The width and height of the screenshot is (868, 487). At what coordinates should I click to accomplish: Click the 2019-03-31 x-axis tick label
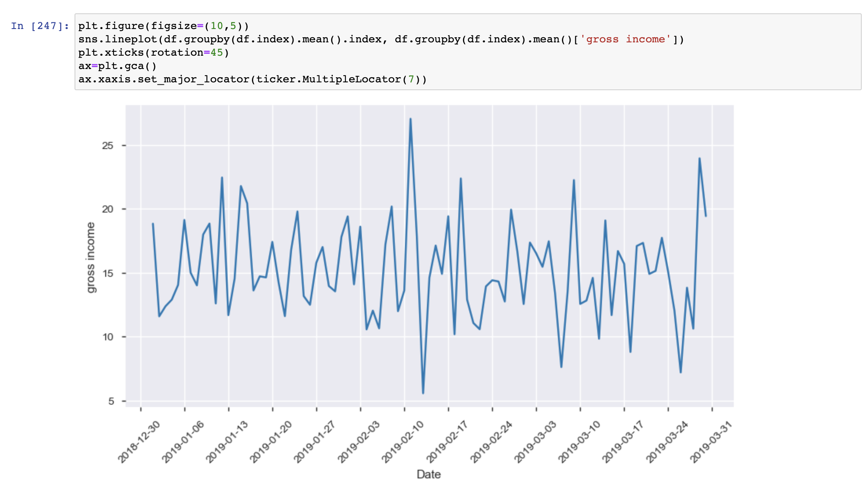coord(711,442)
